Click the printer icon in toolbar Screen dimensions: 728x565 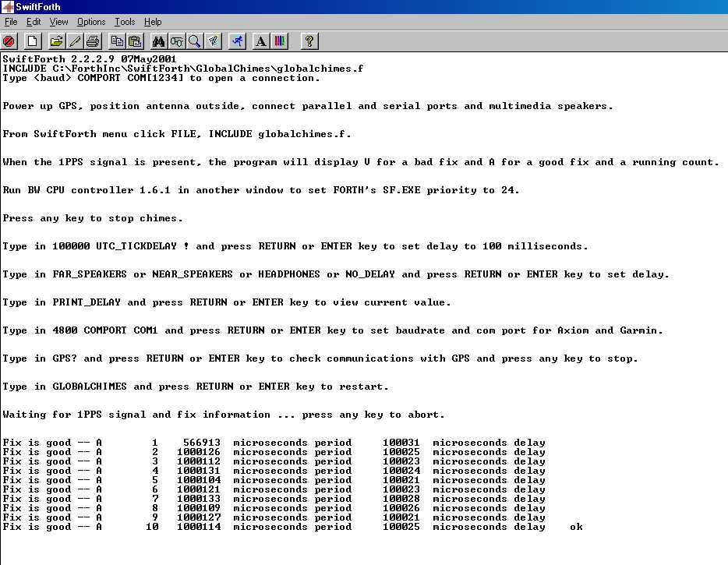point(93,41)
